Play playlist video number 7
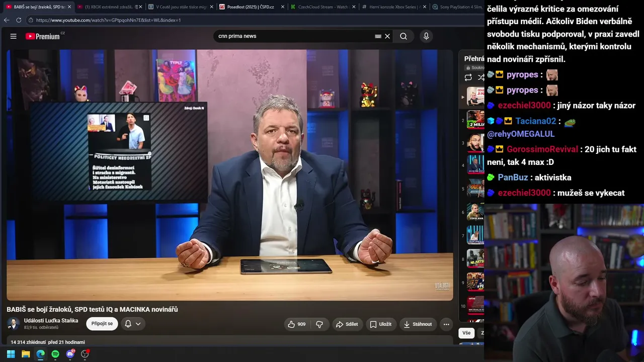 point(475,235)
